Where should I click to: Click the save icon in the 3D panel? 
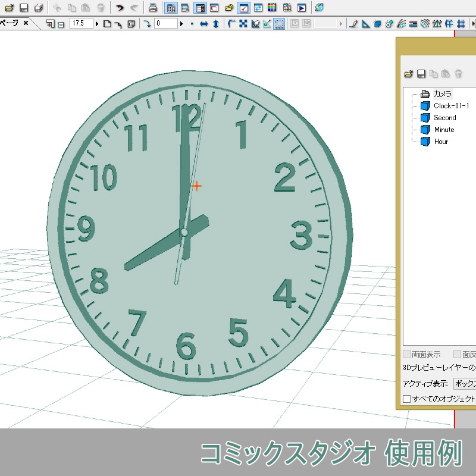click(x=420, y=73)
